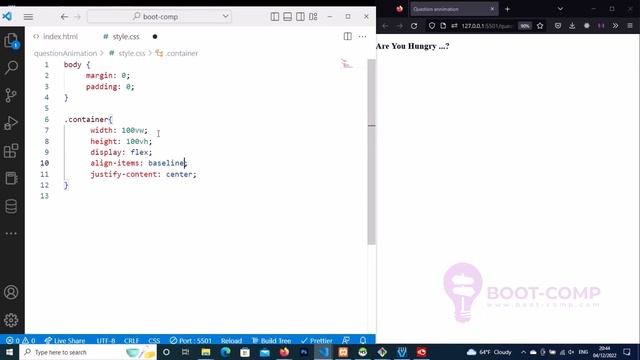
Task: Open the notifications bell in status bar
Action: 363,340
